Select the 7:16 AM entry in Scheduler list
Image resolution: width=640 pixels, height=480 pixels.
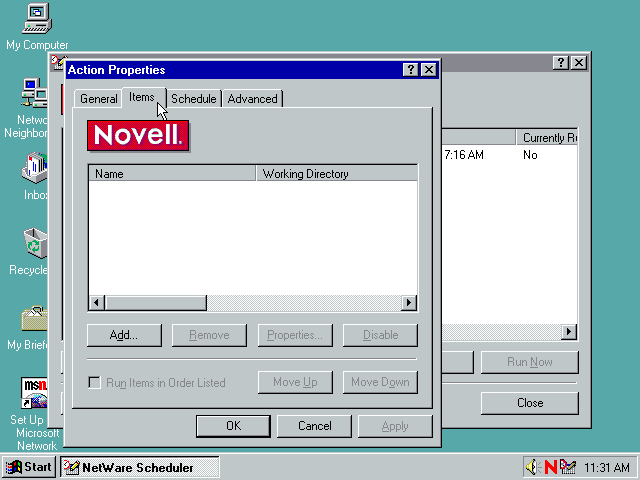point(464,155)
